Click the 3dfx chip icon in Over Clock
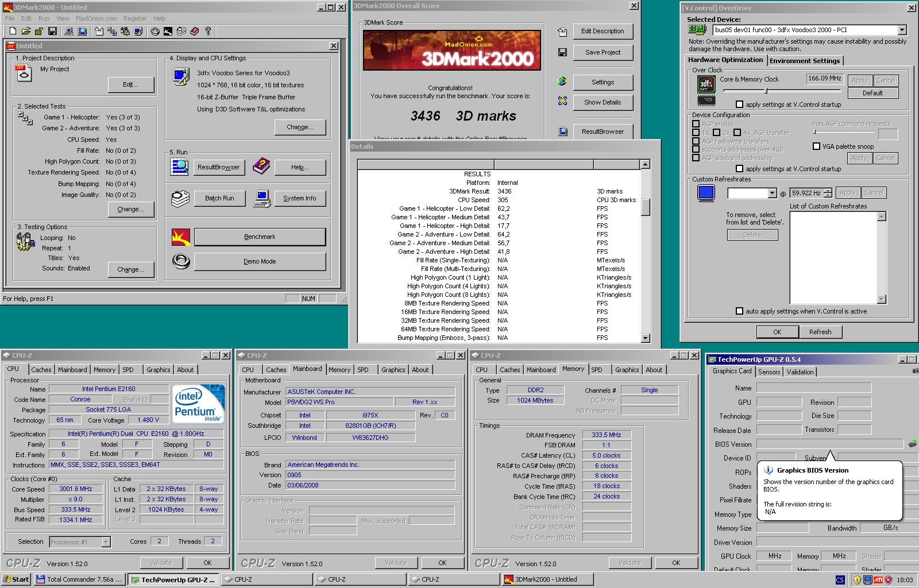 [706, 85]
